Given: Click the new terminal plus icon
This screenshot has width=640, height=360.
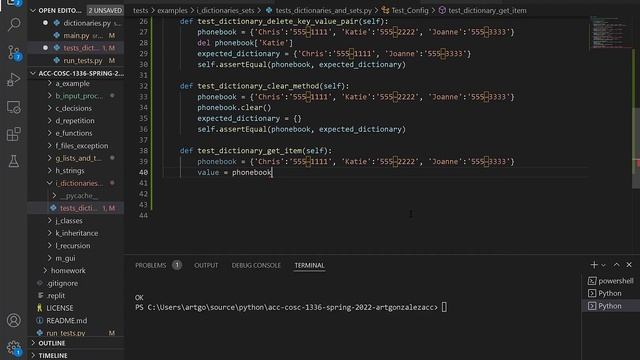Looking at the screenshot, I should [594, 265].
